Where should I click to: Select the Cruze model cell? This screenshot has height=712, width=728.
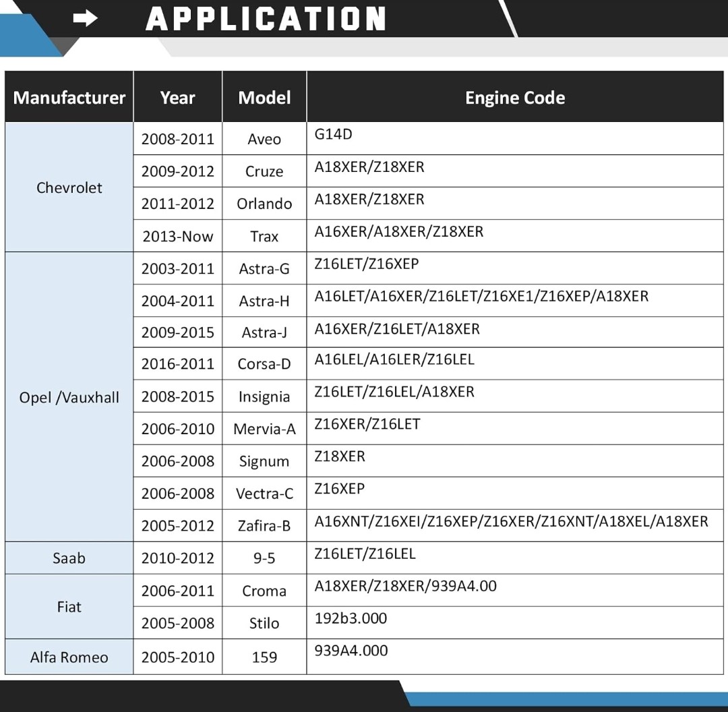point(264,171)
